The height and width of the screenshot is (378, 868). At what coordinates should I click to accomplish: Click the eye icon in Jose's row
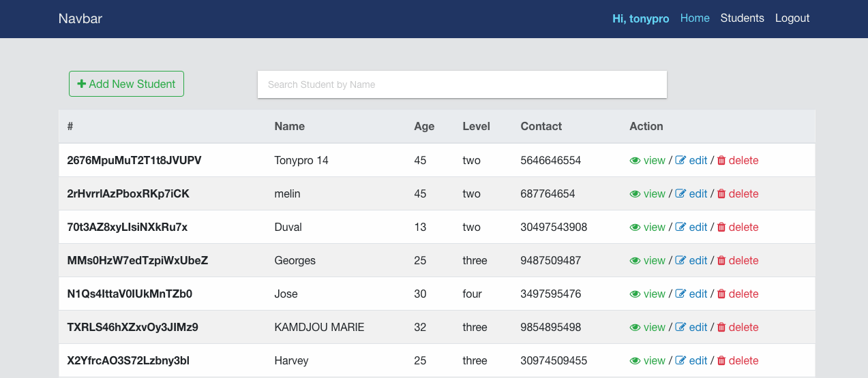pyautogui.click(x=635, y=294)
